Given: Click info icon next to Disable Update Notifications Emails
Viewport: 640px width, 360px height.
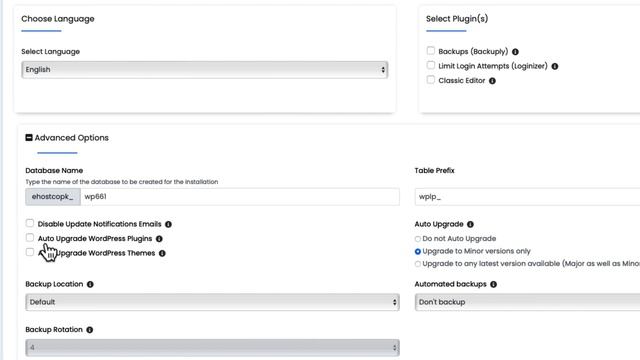Looking at the screenshot, I should [x=168, y=224].
